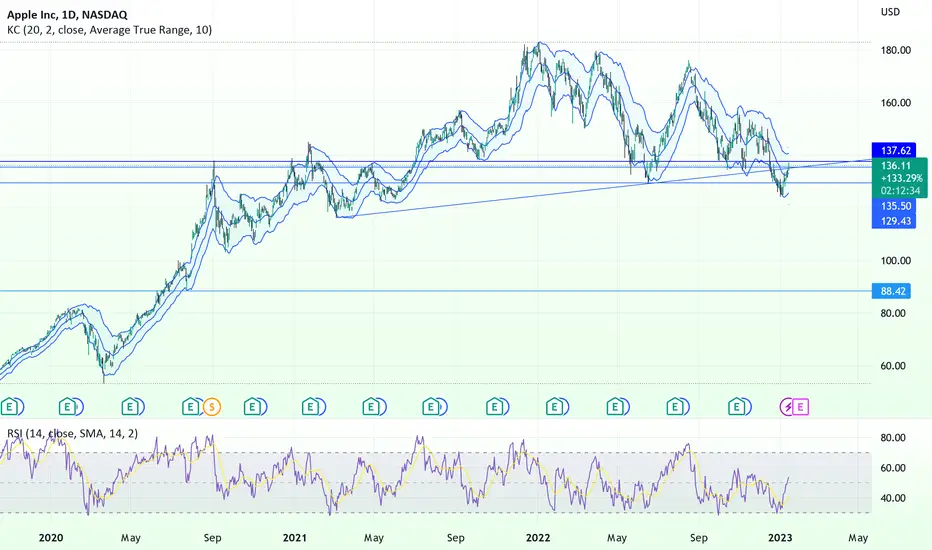This screenshot has width=932, height=550.
Task: Open the May 2020 earnings marker
Action: point(130,407)
